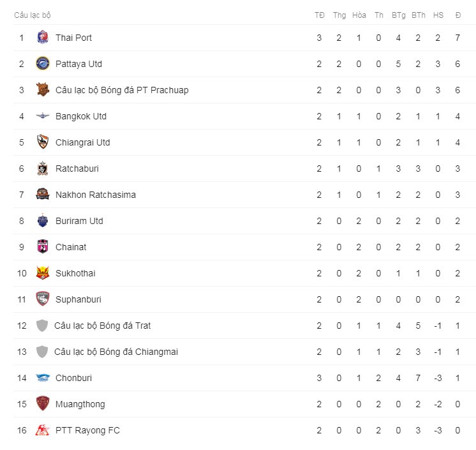This screenshot has width=476, height=450.
Task: Click the HS goal difference header
Action: [x=438, y=15]
